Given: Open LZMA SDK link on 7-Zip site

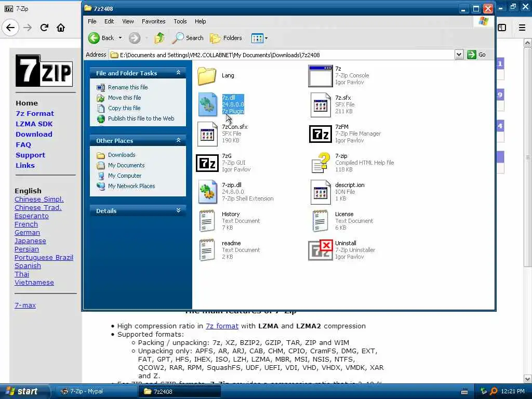Looking at the screenshot, I should point(34,124).
